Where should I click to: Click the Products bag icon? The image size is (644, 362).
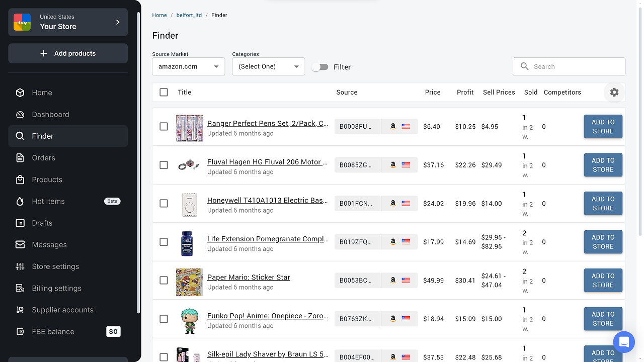coord(20,179)
